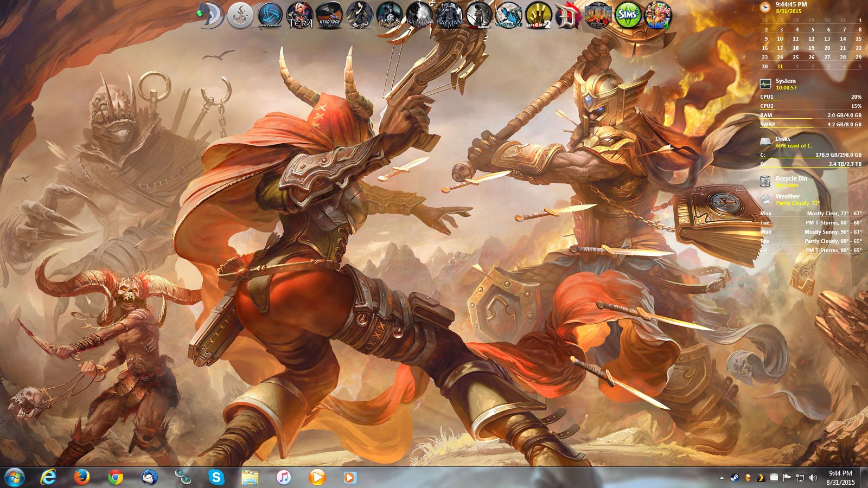The image size is (868, 488).
Task: Click Tue forecast 'PM T-Storms' row
Action: [x=810, y=223]
